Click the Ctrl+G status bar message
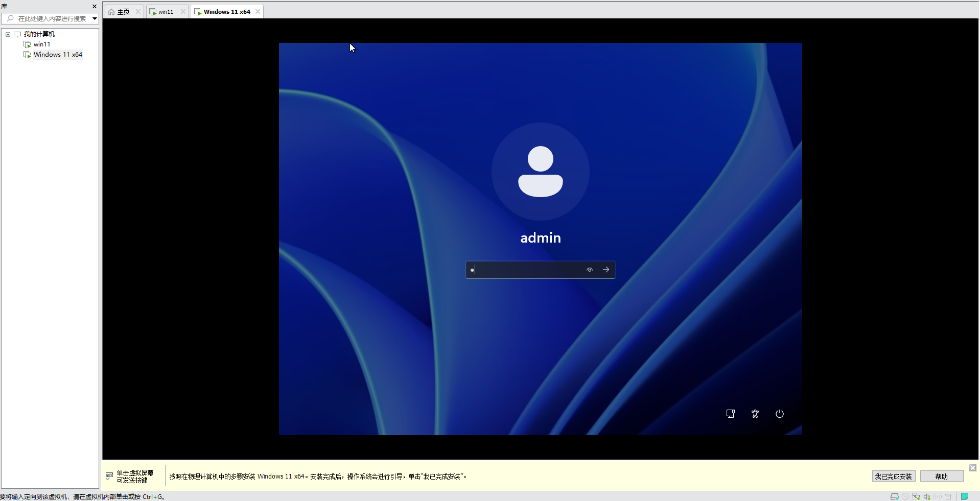Image resolution: width=980 pixels, height=501 pixels. [83, 497]
